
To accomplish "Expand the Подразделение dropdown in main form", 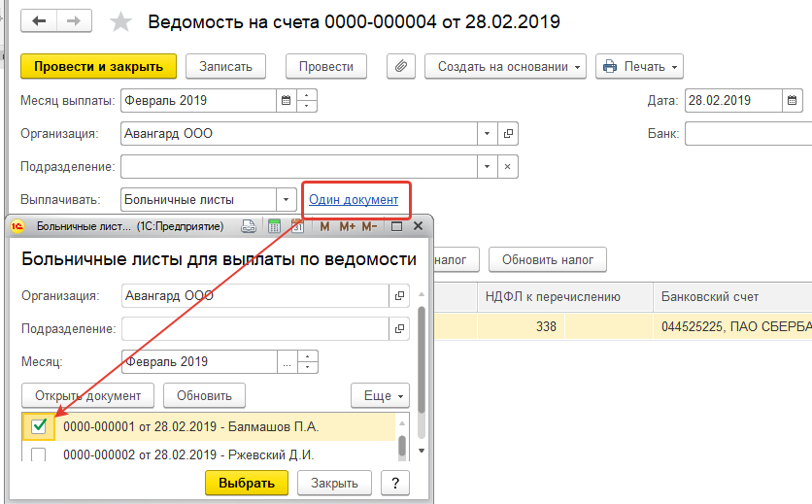I will pyautogui.click(x=487, y=167).
